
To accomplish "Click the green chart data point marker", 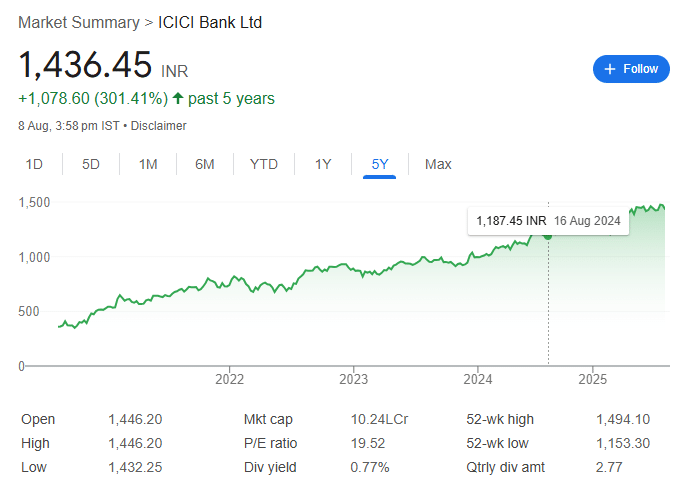I will (x=548, y=236).
